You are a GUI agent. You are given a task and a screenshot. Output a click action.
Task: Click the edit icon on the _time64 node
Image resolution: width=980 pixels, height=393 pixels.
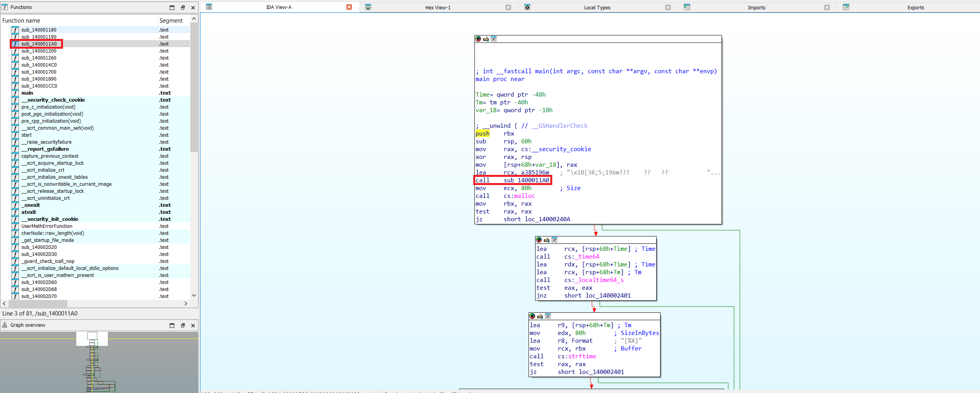[x=546, y=240]
